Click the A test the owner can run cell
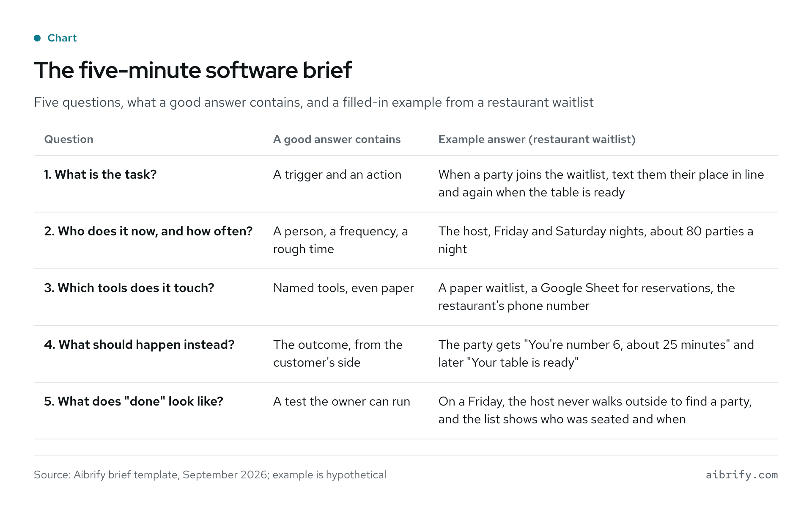 341,401
